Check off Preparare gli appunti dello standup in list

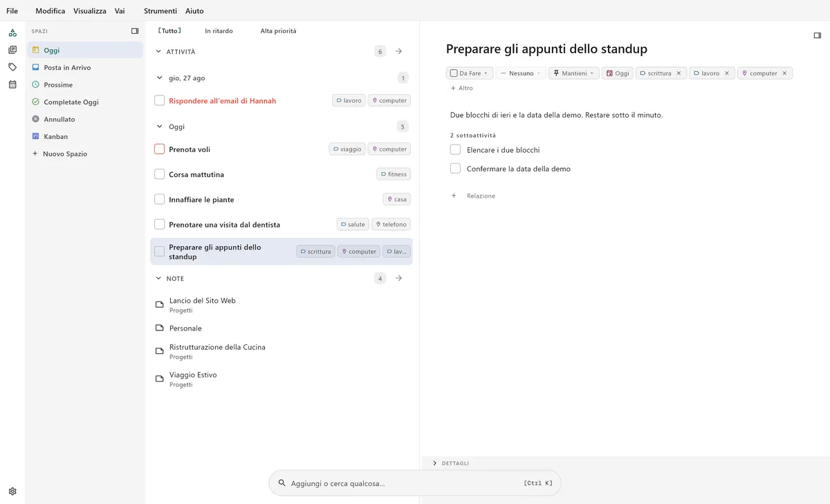[x=159, y=251]
